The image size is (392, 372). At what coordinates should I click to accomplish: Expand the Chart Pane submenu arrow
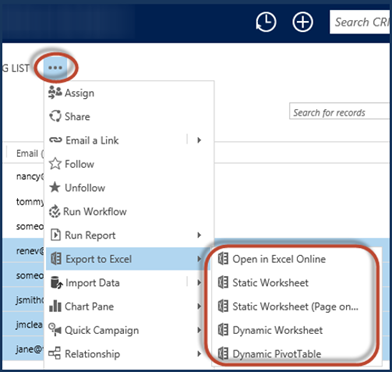(199, 307)
